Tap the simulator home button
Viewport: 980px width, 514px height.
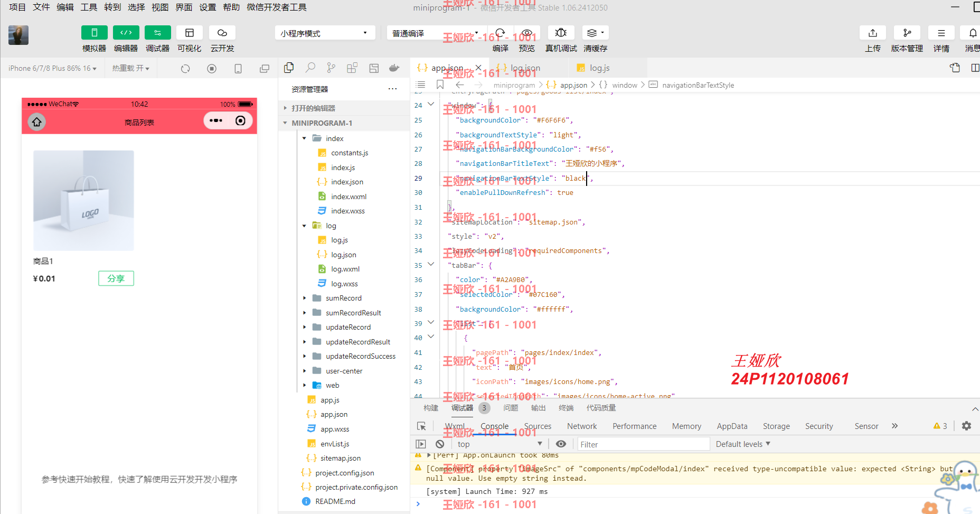(x=37, y=122)
